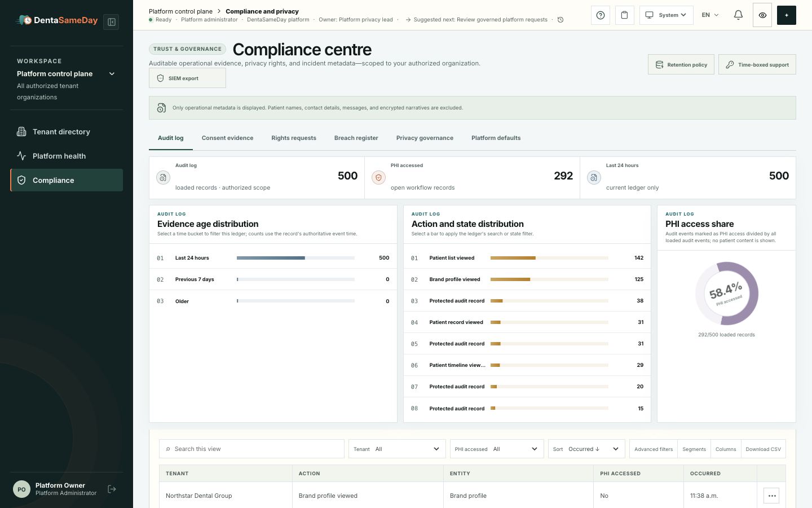Toggle the eye visibility button

[762, 15]
